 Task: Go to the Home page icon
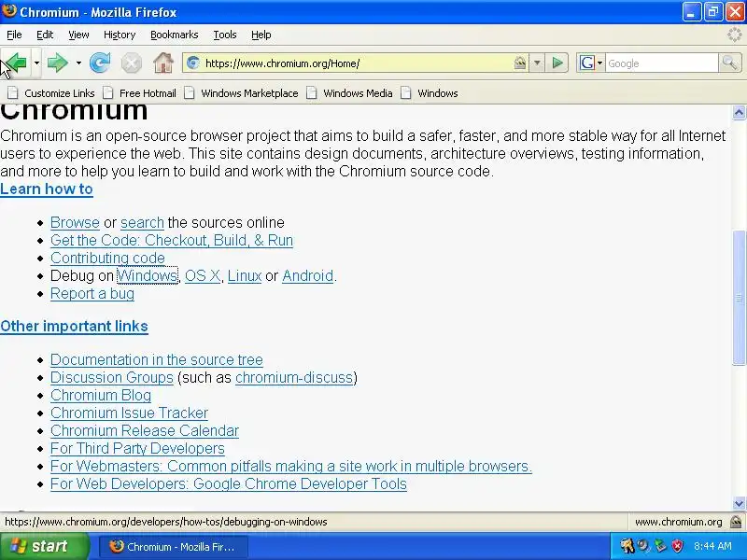(x=163, y=63)
